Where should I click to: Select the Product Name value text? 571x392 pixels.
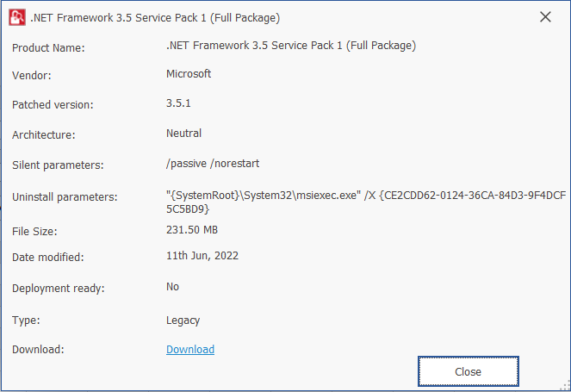[x=291, y=46]
